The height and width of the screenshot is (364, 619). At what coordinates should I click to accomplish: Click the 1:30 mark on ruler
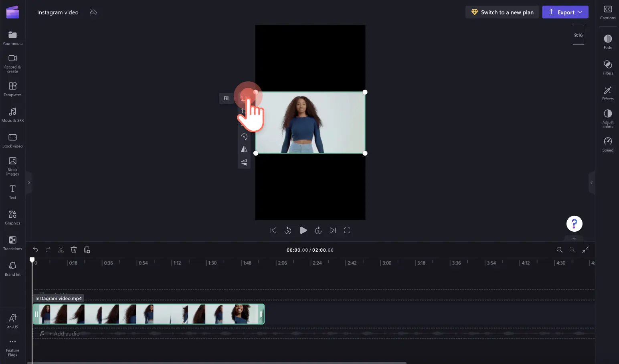[x=212, y=263]
